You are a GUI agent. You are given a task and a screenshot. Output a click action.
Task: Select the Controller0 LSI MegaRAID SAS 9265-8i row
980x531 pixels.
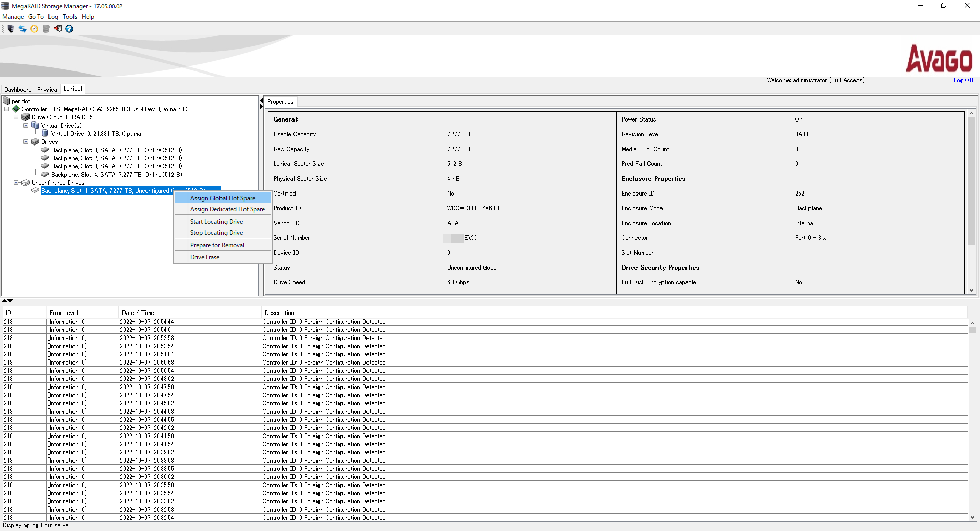[x=105, y=109]
